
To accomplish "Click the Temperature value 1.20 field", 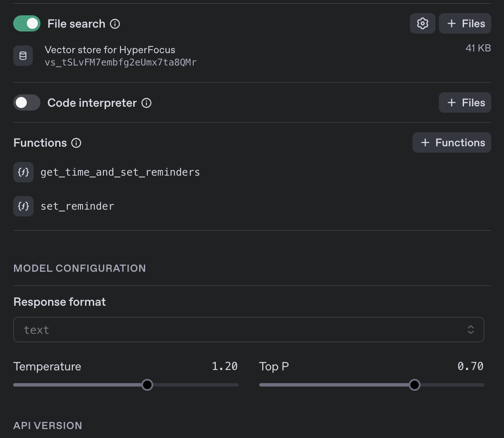I will coord(225,366).
